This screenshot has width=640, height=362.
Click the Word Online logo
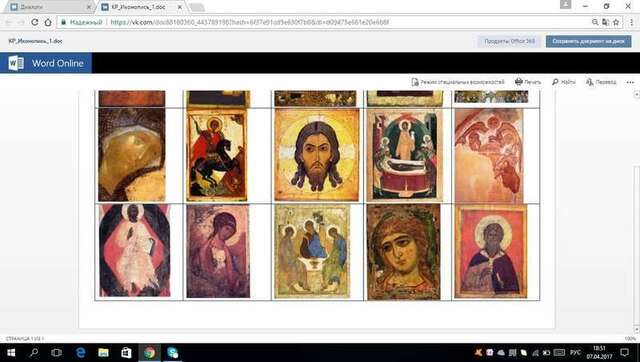pos(46,63)
